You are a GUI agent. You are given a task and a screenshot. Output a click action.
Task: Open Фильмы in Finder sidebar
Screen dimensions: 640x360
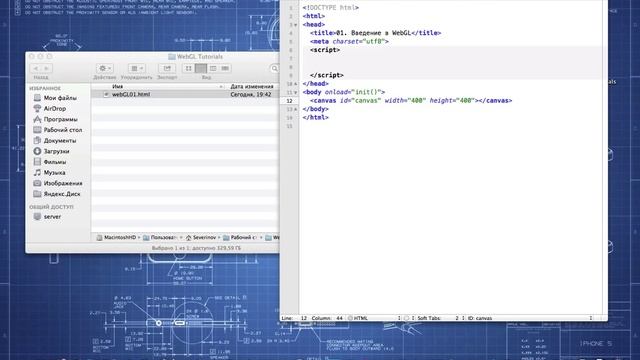pyautogui.click(x=54, y=162)
